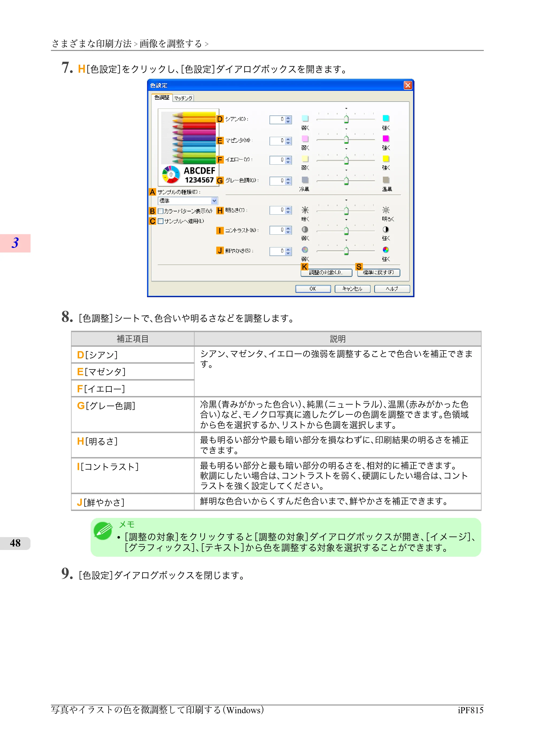Image resolution: width=535 pixels, height=756 pixels.
Task: Click the darker (暗く) brightness sun icon
Action: click(305, 210)
